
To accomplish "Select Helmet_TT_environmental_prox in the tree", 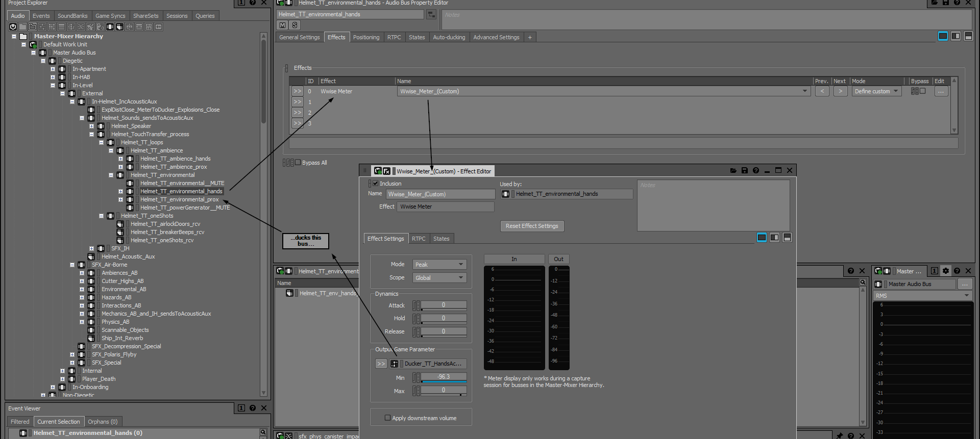I will pos(179,199).
